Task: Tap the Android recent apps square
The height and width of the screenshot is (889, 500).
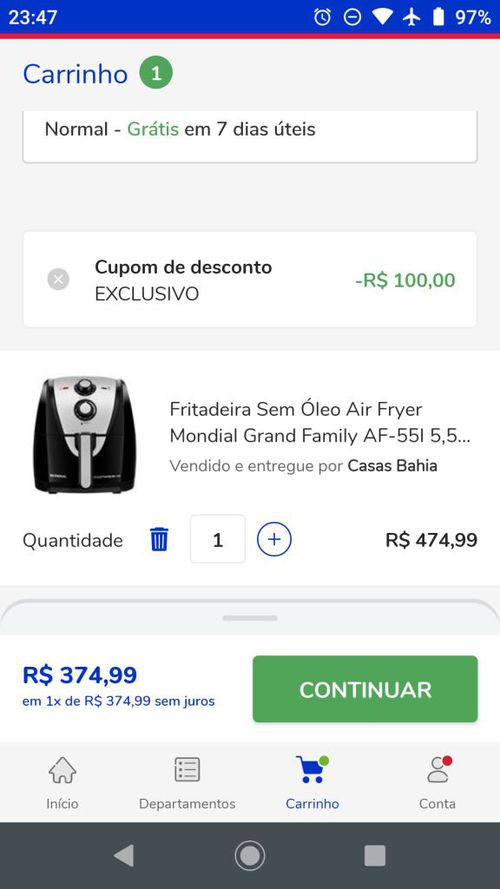Action: [375, 855]
